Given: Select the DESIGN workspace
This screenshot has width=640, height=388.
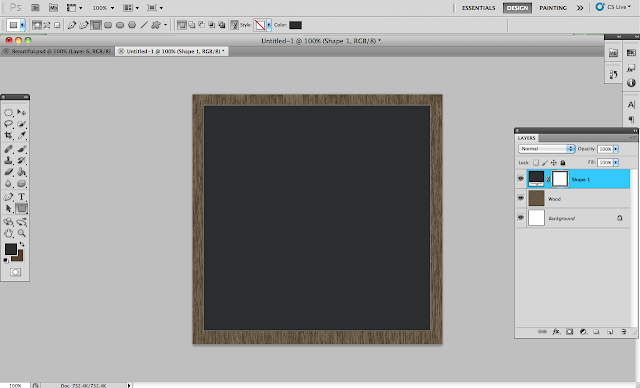Looking at the screenshot, I should click(x=517, y=8).
